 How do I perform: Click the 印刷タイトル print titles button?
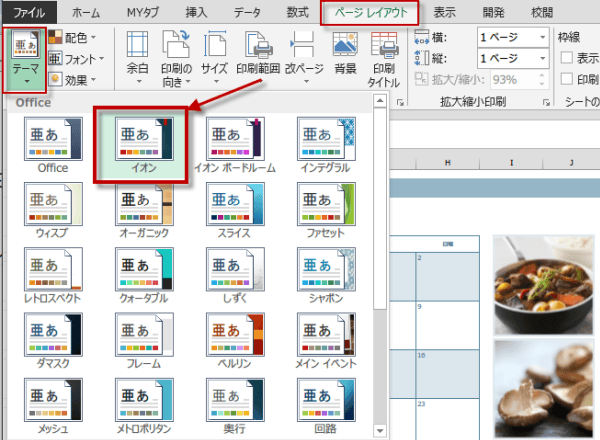[x=384, y=59]
